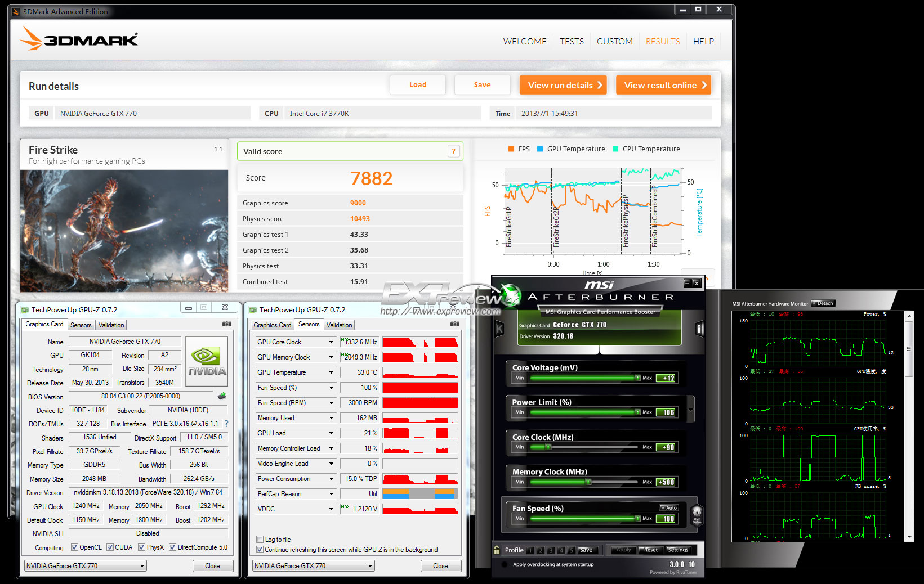The image size is (924, 584).
Task: Toggle the OpenCL checkbox
Action: pos(74,547)
